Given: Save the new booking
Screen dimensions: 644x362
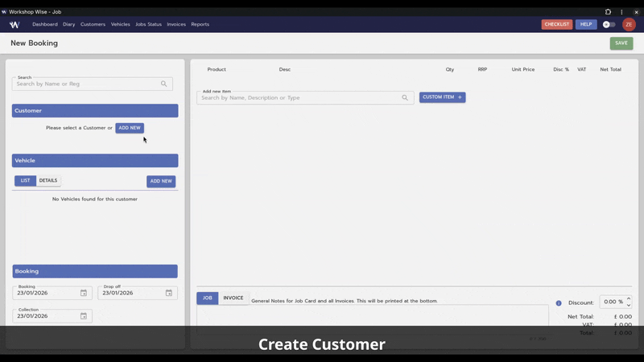Looking at the screenshot, I should coord(621,43).
